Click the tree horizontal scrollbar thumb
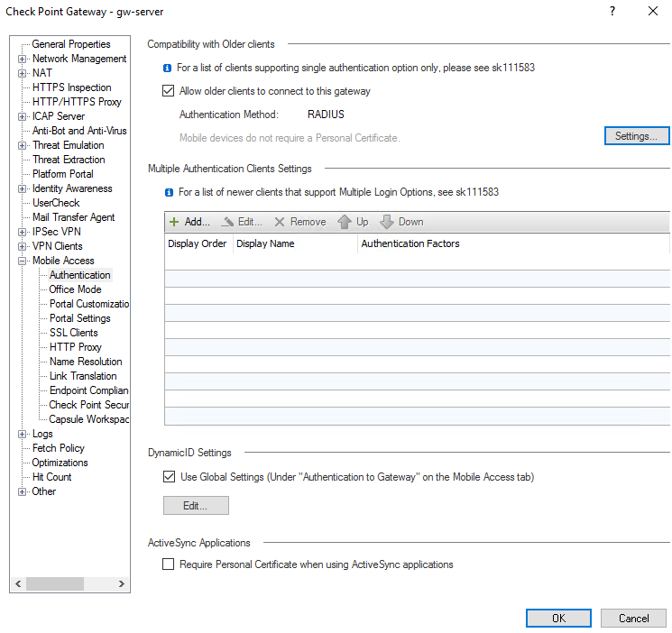The height and width of the screenshot is (633, 672). [55, 583]
